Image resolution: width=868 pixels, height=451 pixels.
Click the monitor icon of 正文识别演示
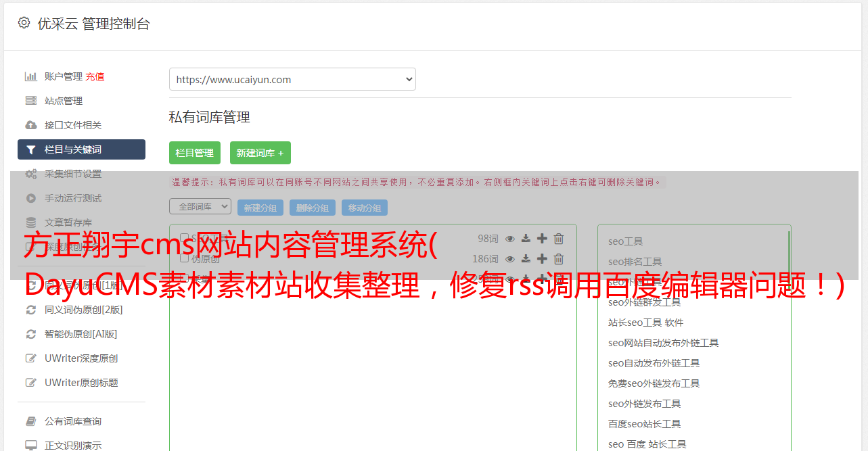[31, 446]
